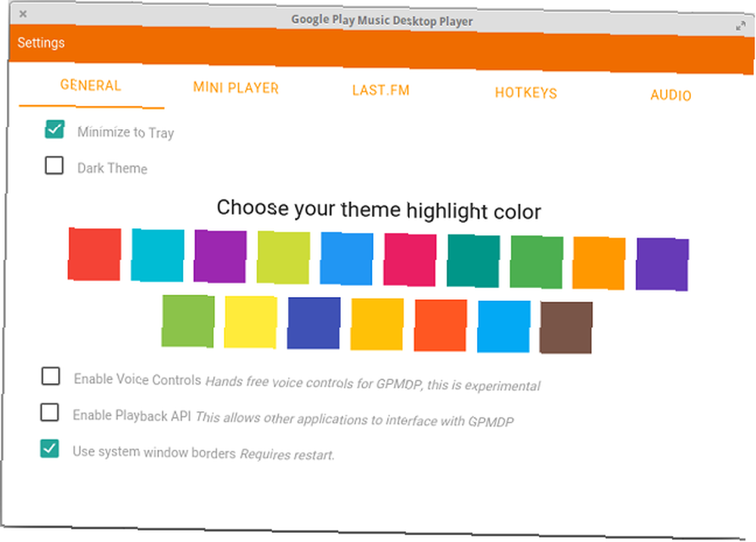Maximize the settings window with the expand icon
Image resolution: width=756 pixels, height=542 pixels.
[x=741, y=26]
